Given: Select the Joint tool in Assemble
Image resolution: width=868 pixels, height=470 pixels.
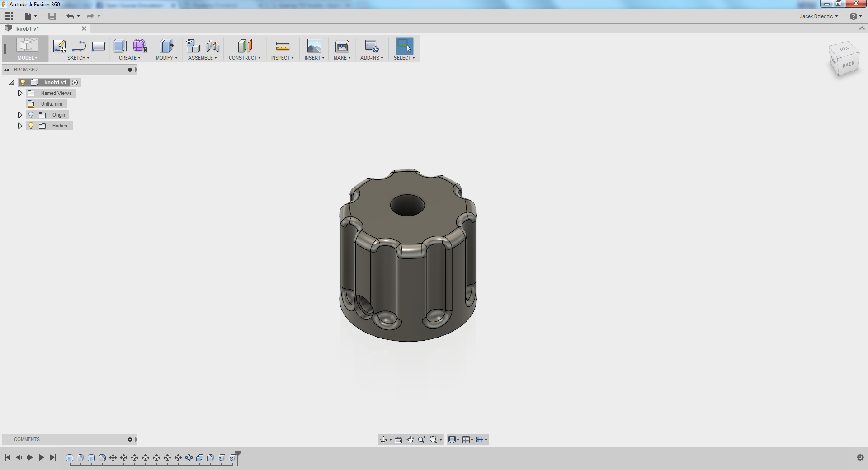Looking at the screenshot, I should [212, 46].
